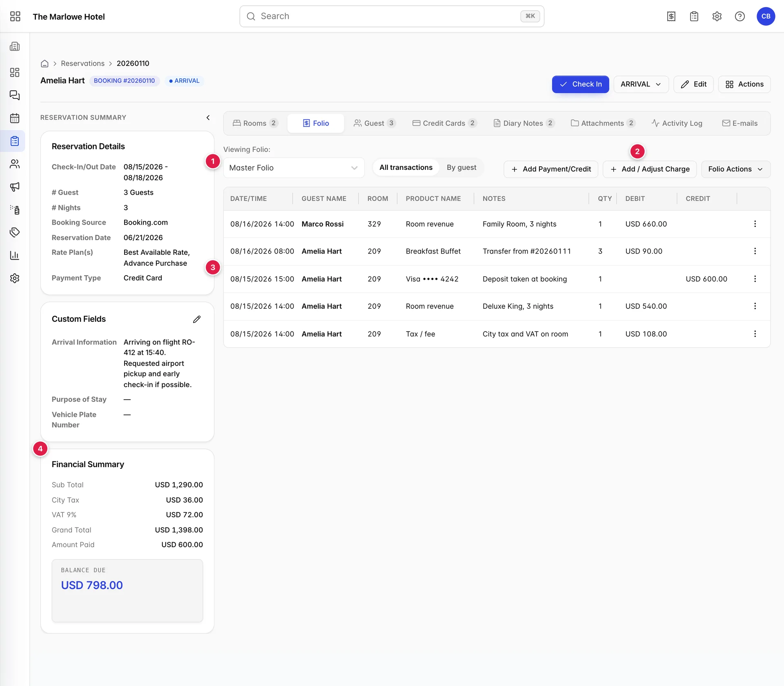The width and height of the screenshot is (784, 686).
Task: Open the housekeeping spray sidebar icon
Action: pos(15,210)
